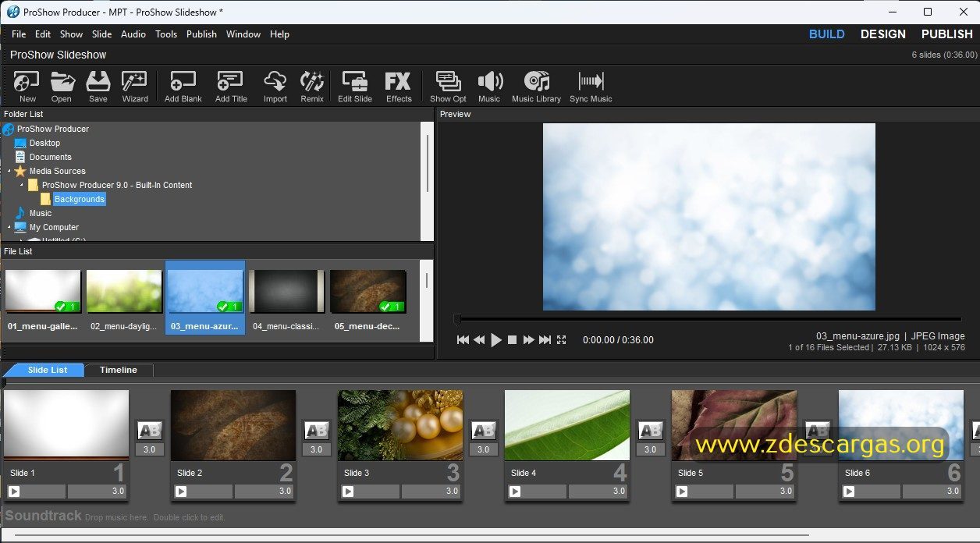Collapse the My Computer tree node
The image size is (980, 543).
(10, 227)
